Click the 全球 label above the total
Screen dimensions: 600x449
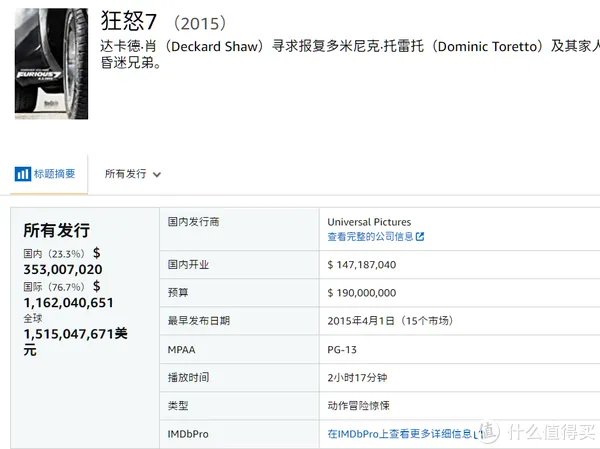click(x=33, y=318)
